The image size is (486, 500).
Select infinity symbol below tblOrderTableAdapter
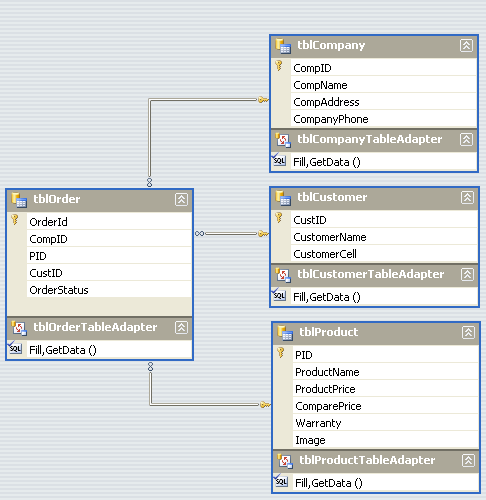151,367
